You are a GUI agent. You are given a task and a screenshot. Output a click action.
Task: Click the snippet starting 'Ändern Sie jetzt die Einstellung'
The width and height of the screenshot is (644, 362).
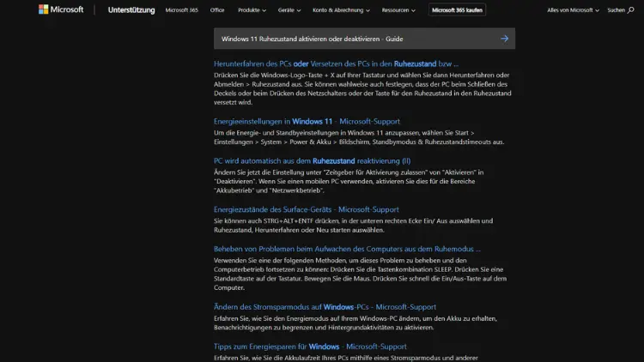(x=349, y=181)
